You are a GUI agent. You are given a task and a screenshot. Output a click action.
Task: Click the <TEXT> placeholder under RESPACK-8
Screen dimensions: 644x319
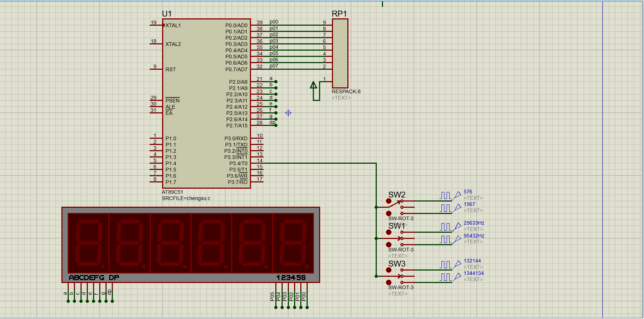pyautogui.click(x=341, y=98)
